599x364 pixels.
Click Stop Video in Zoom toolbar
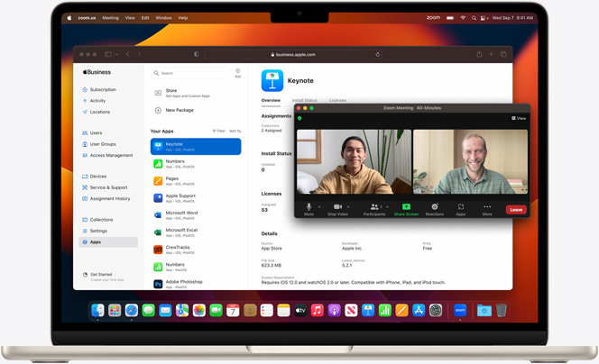(337, 208)
